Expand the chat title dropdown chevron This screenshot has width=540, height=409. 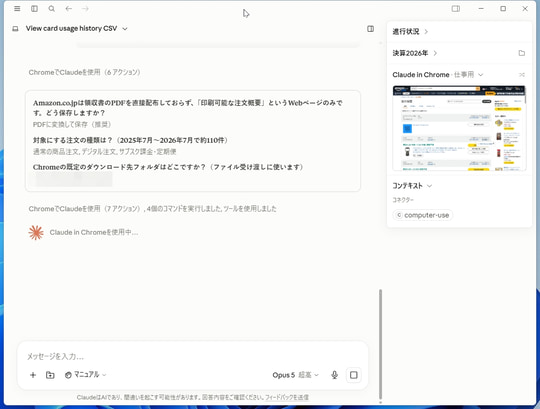pos(125,29)
